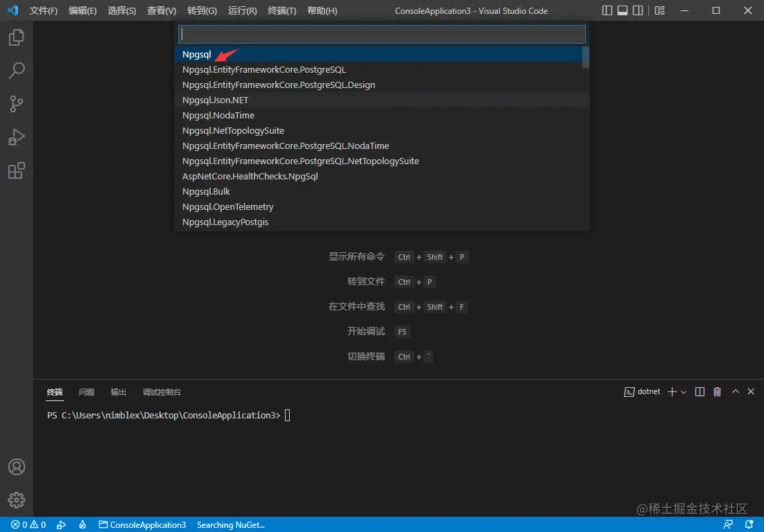Select Npgsql.EntityFrameworkCore.PostgreSQL.NodaTime package
This screenshot has height=532, width=764.
point(379,145)
